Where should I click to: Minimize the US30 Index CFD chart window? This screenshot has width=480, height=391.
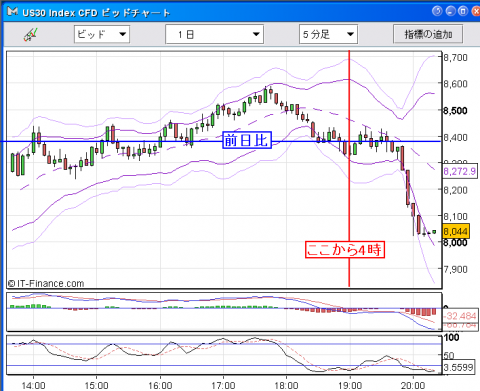450,11
